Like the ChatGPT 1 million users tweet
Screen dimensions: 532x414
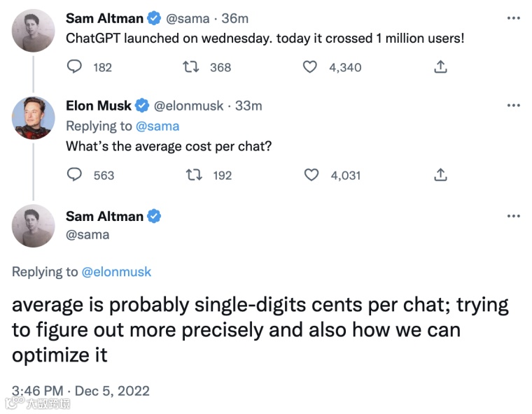pos(310,67)
